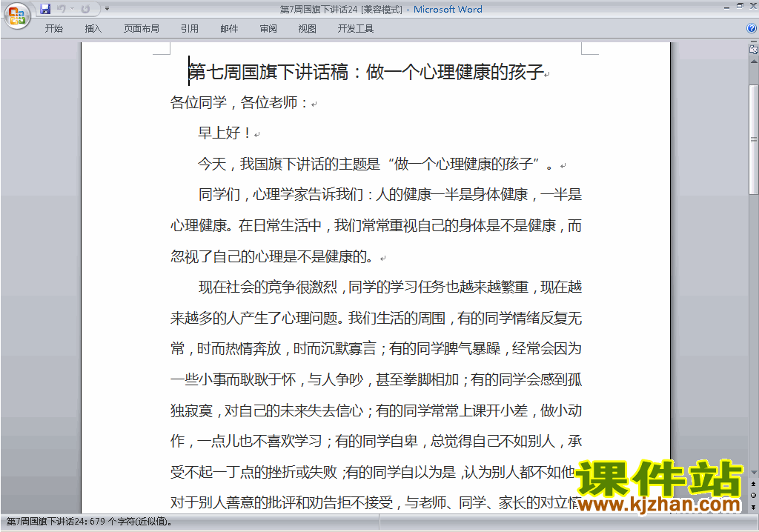
Task: Click the line starting 现在社会的竞争很激烈
Action: 390,287
